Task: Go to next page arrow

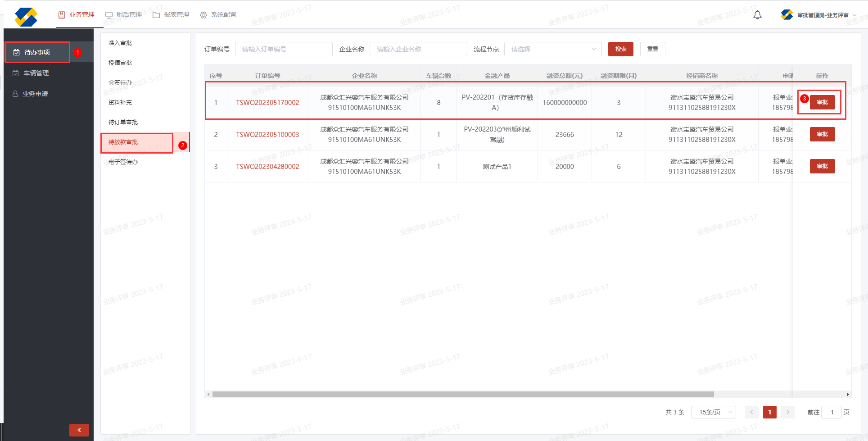Action: click(x=787, y=412)
